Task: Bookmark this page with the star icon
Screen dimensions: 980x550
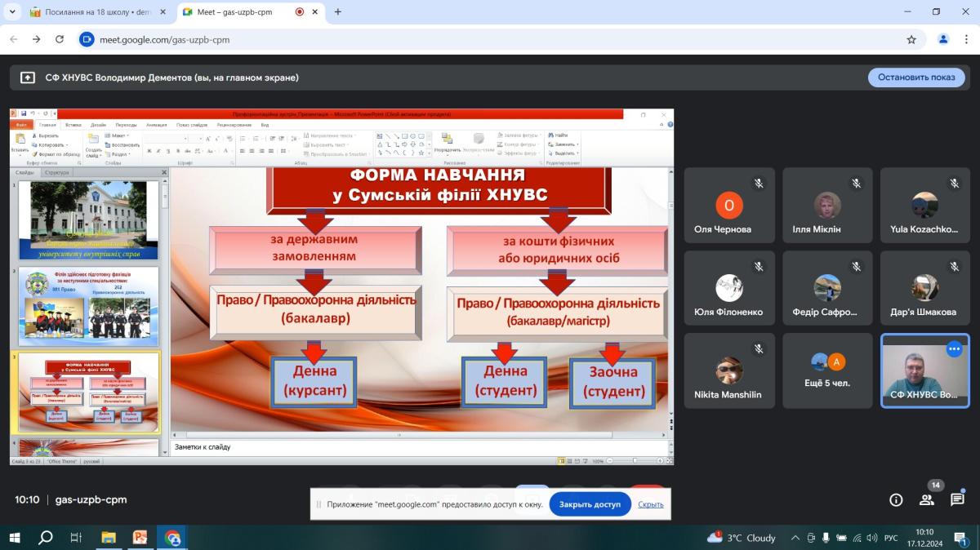Action: (911, 39)
